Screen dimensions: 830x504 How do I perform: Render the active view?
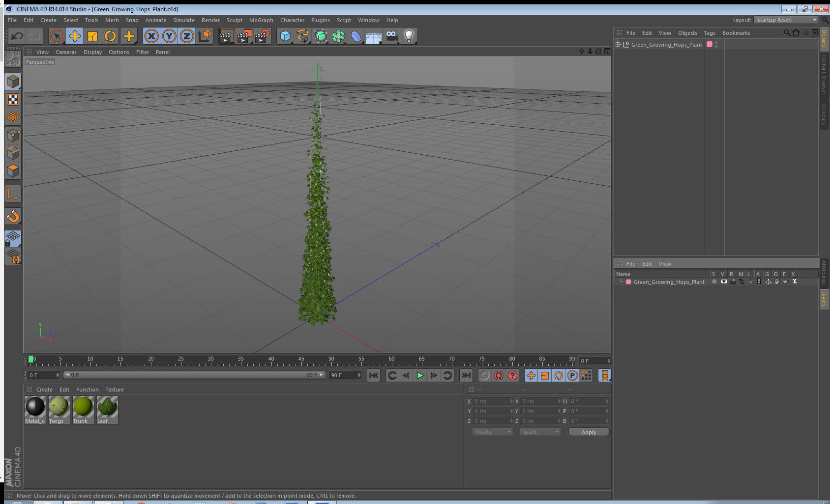point(226,36)
